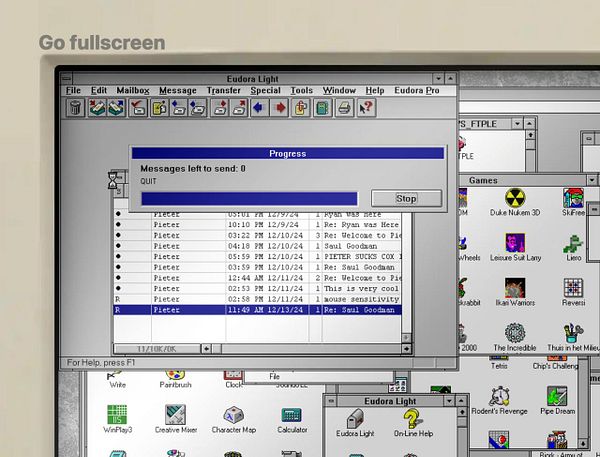Open Eudora Light control menu box

click(66, 78)
